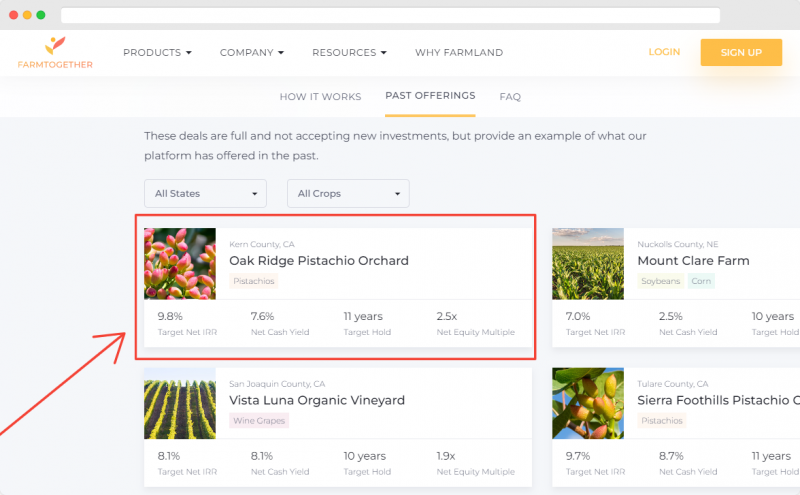
Task: Click the browser address bar
Action: [x=390, y=15]
